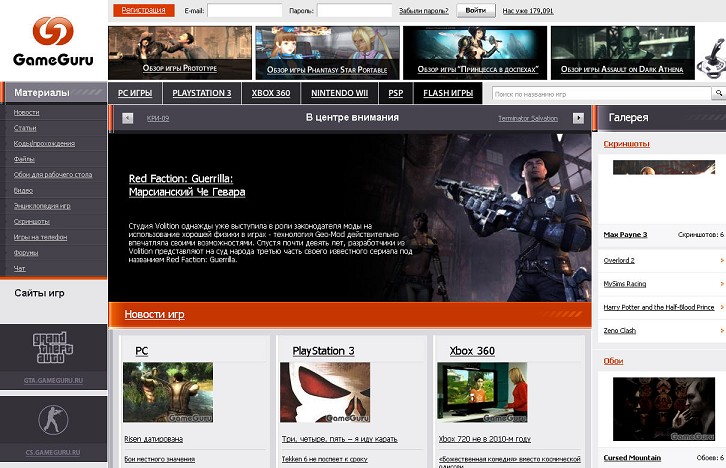Viewport: 726px width, 468px height.
Task: Show next featured article arrow
Action: (x=578, y=119)
